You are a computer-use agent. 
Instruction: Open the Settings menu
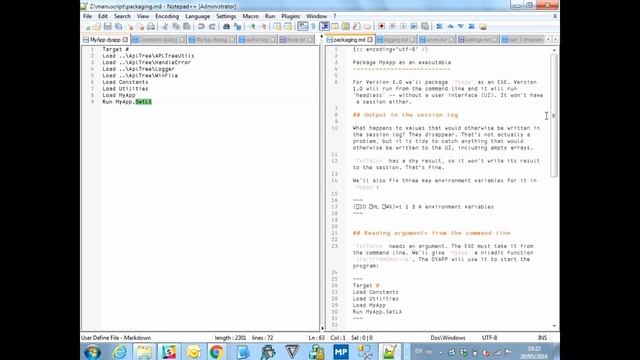click(226, 16)
